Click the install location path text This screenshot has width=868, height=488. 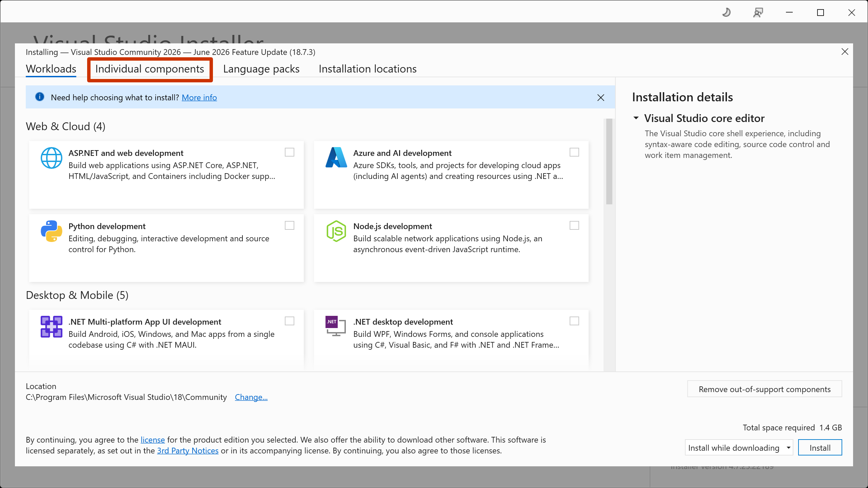click(126, 397)
